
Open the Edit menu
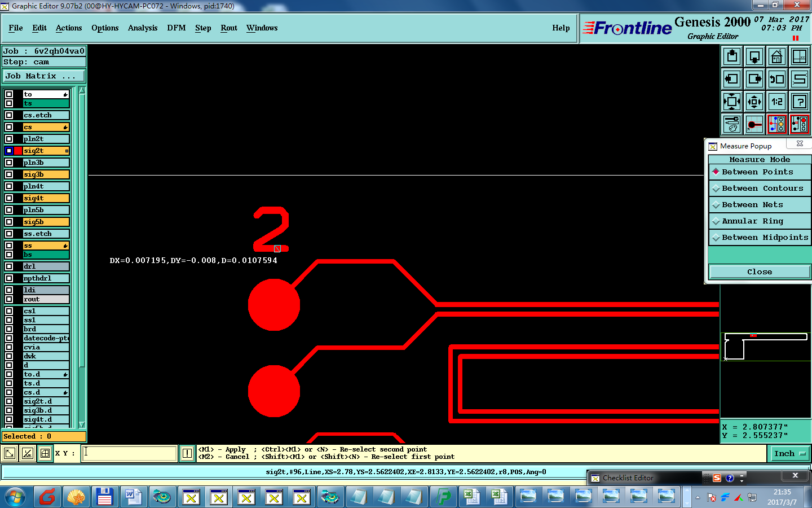point(39,28)
